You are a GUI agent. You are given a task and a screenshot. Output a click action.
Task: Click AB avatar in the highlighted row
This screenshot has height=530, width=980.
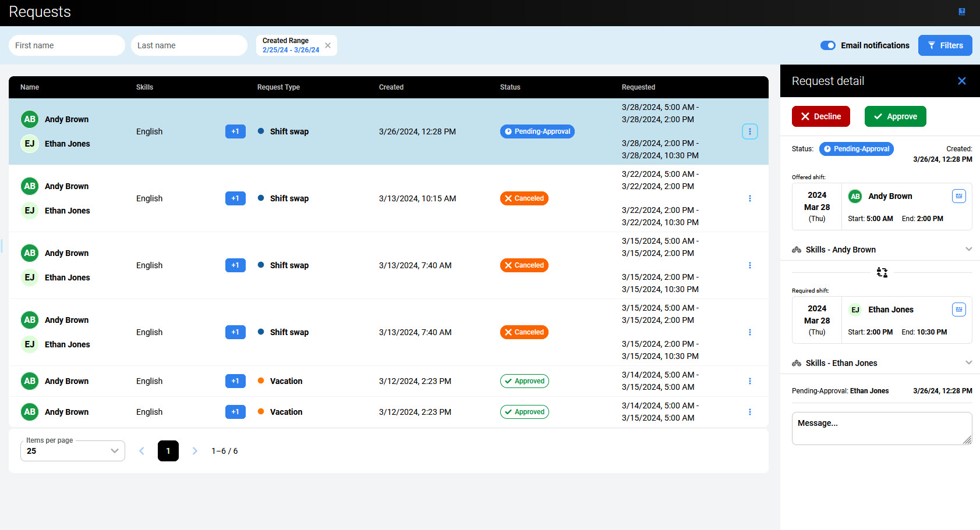(30, 119)
